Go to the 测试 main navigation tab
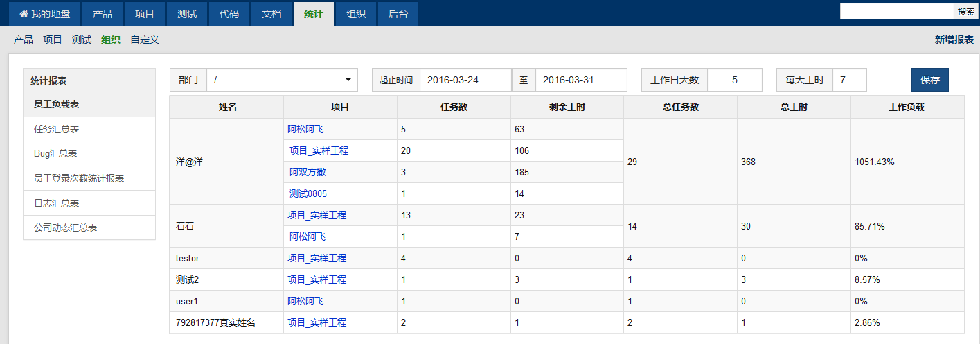The height and width of the screenshot is (344, 980). (x=187, y=14)
